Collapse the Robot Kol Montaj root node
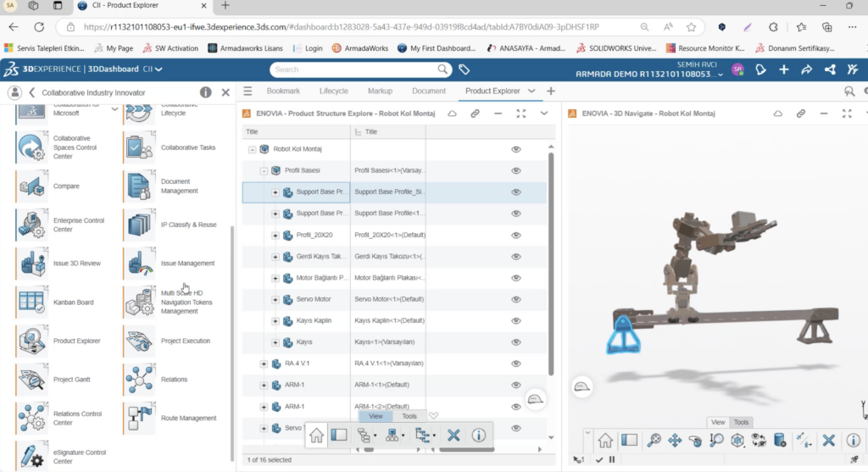The image size is (868, 472). coord(253,149)
